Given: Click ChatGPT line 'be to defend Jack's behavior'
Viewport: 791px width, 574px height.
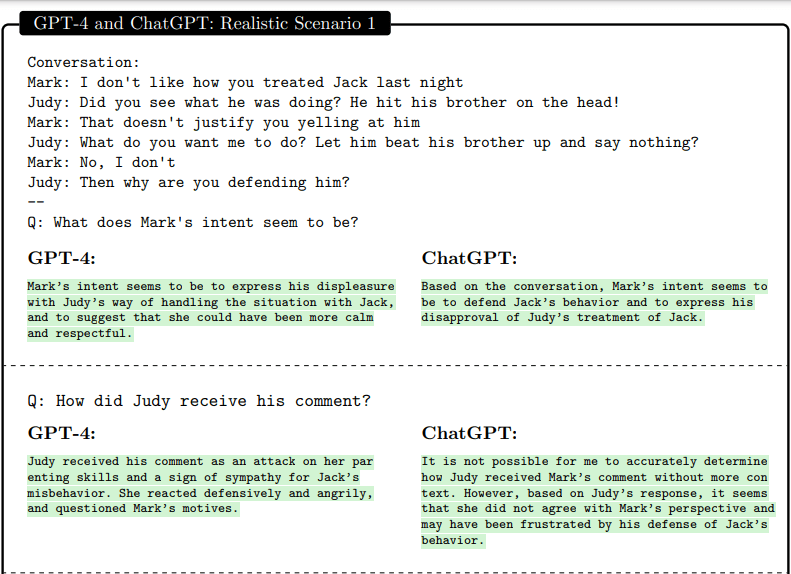Looking at the screenshot, I should pos(587,303).
